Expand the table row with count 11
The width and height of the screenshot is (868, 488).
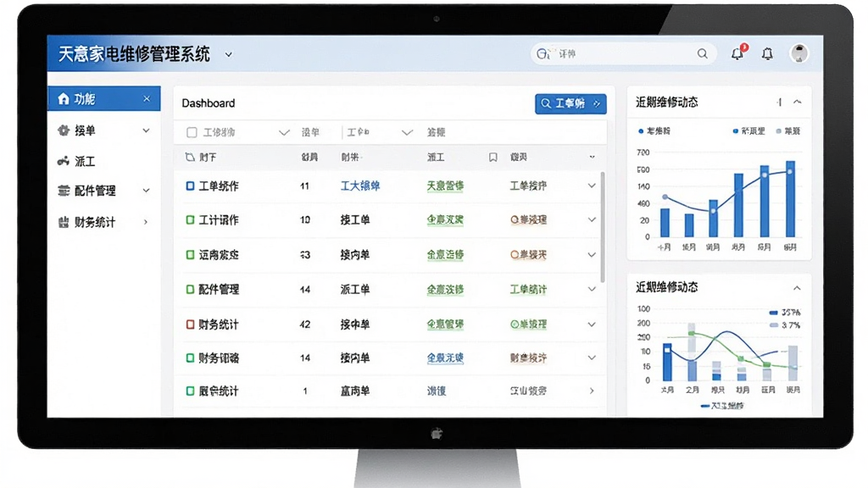coord(592,186)
